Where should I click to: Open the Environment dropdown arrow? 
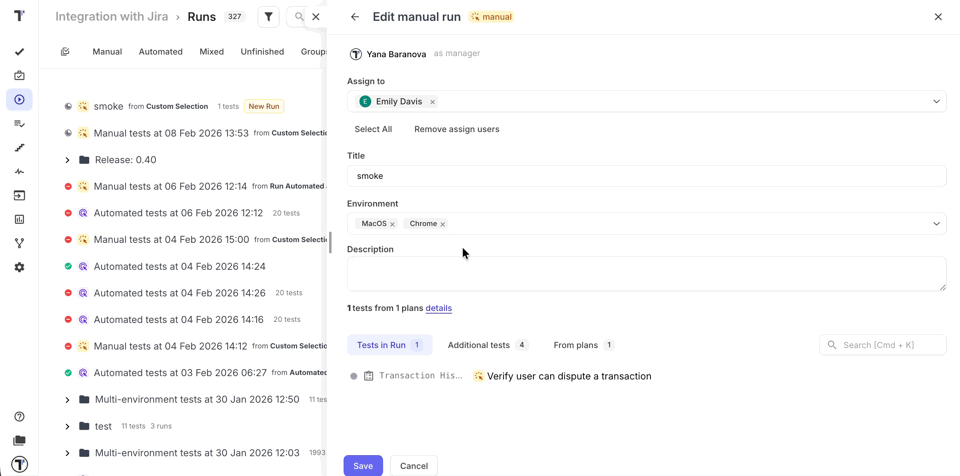(936, 224)
